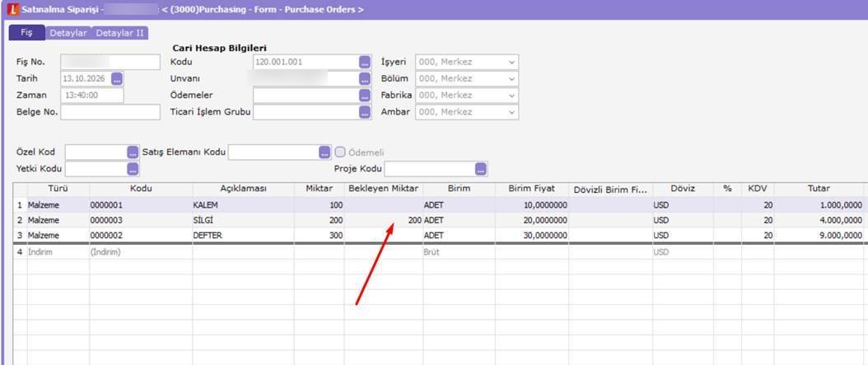The height and width of the screenshot is (365, 868).
Task: Expand the Bölüm dropdown
Action: click(x=511, y=78)
